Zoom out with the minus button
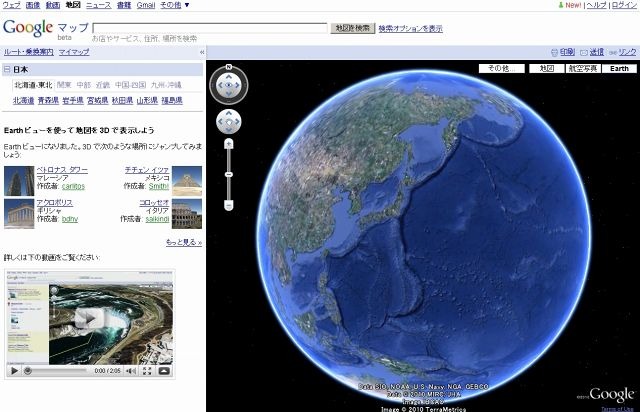 click(x=229, y=205)
